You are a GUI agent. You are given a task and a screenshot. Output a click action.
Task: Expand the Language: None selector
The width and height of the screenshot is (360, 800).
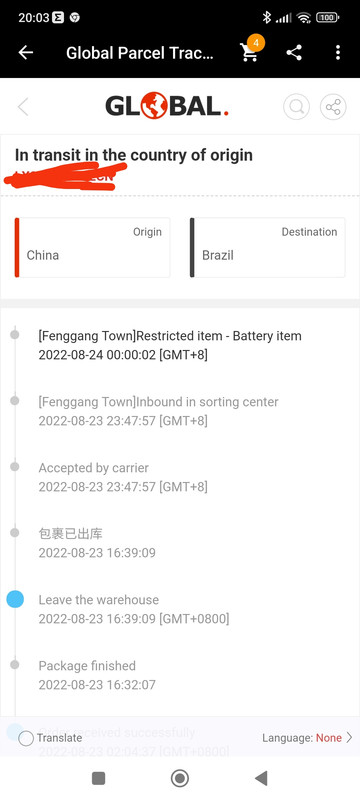(x=307, y=738)
